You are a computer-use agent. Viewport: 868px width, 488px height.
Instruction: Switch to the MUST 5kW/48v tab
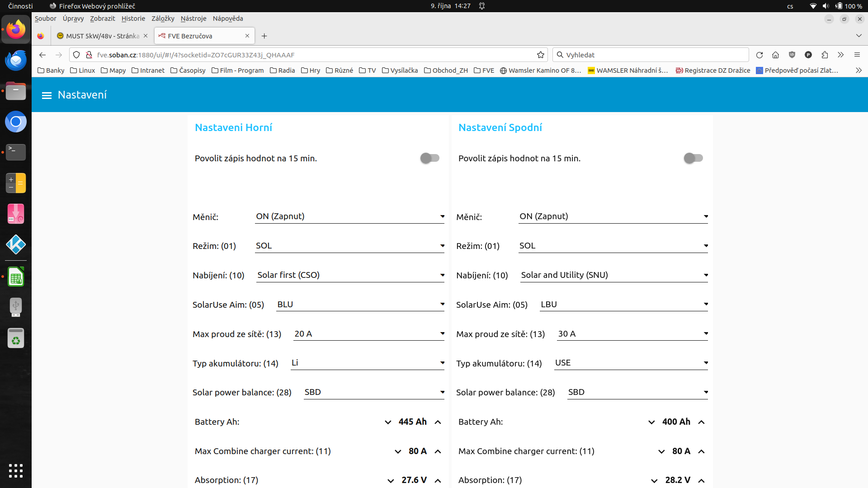tap(102, 36)
